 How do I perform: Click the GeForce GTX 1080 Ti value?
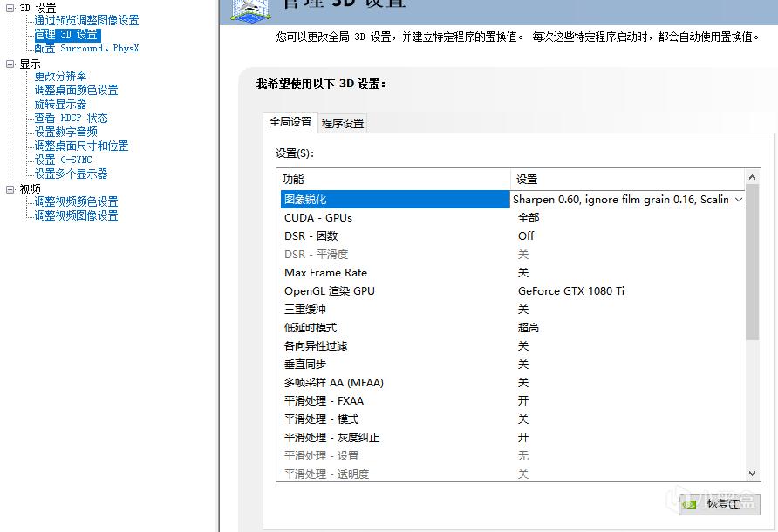click(571, 291)
